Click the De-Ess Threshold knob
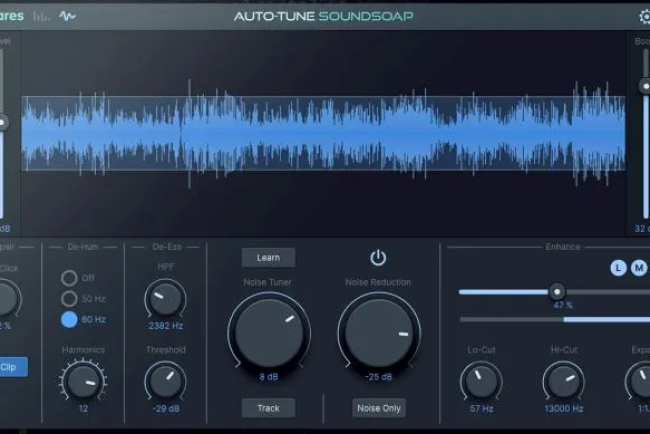Screen dimensions: 650x434 [165, 382]
